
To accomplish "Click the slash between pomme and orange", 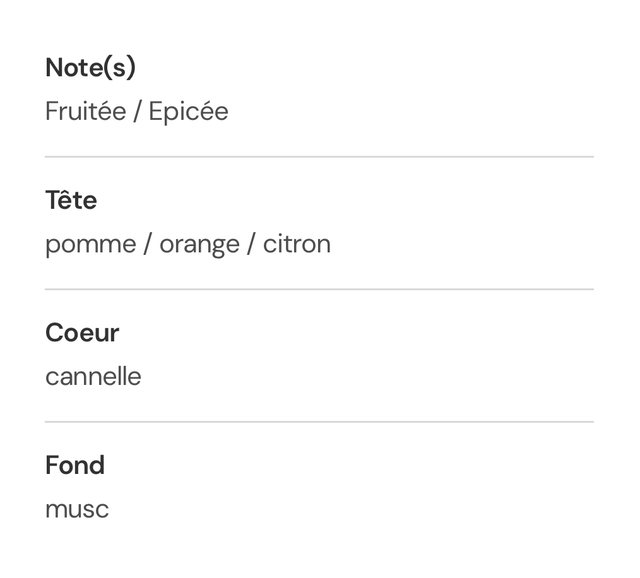I will (x=148, y=245).
